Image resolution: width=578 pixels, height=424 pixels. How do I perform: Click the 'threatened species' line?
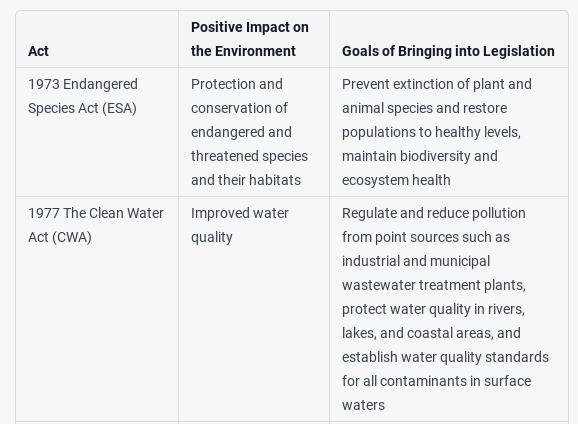(x=249, y=156)
